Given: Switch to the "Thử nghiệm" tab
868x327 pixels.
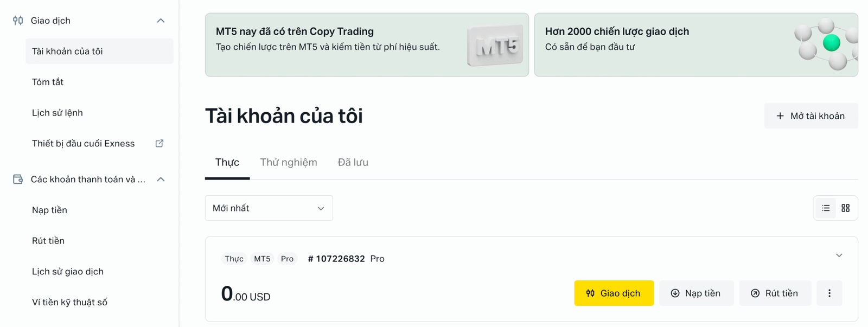Looking at the screenshot, I should point(289,162).
